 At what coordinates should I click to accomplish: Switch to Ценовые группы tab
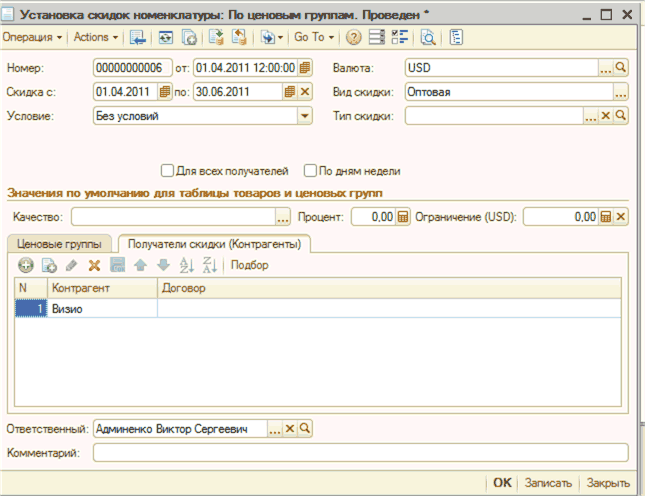[x=58, y=243]
